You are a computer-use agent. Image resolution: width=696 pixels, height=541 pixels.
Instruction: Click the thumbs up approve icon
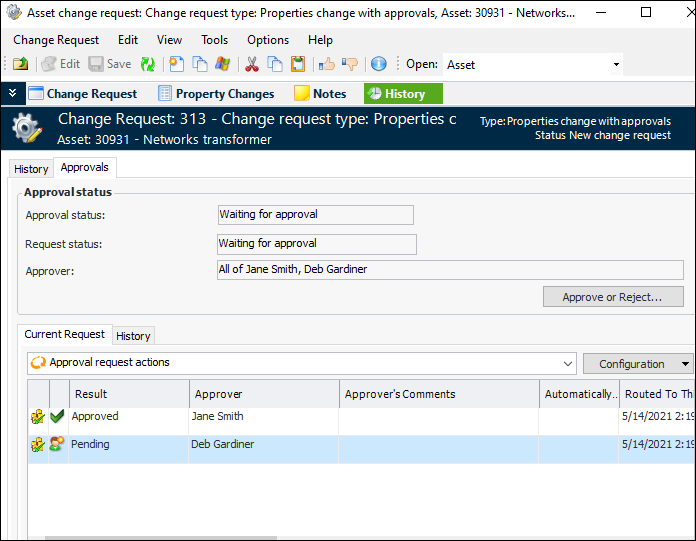pos(326,64)
